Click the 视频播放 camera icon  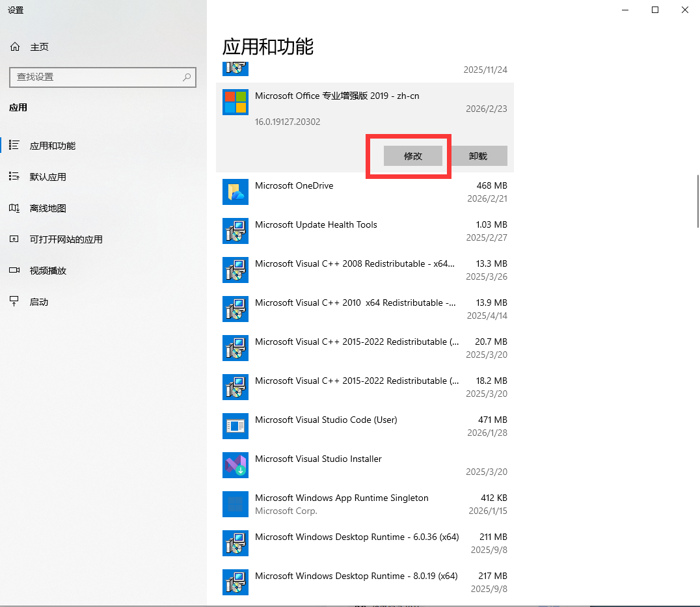click(14, 270)
